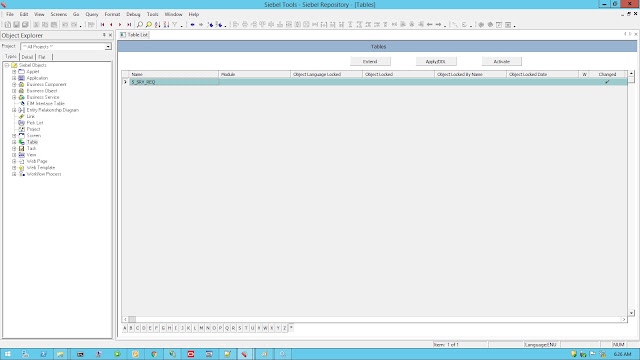Click the Module column header
The width and height of the screenshot is (640, 360).
click(x=255, y=74)
